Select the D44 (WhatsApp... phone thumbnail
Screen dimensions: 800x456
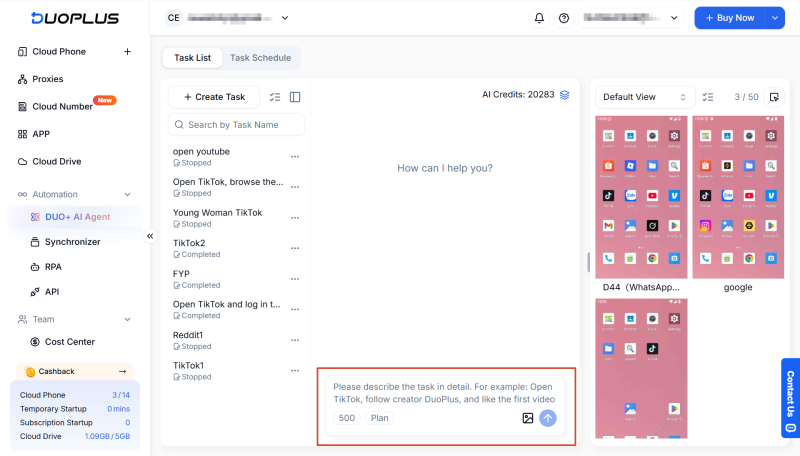tap(641, 197)
